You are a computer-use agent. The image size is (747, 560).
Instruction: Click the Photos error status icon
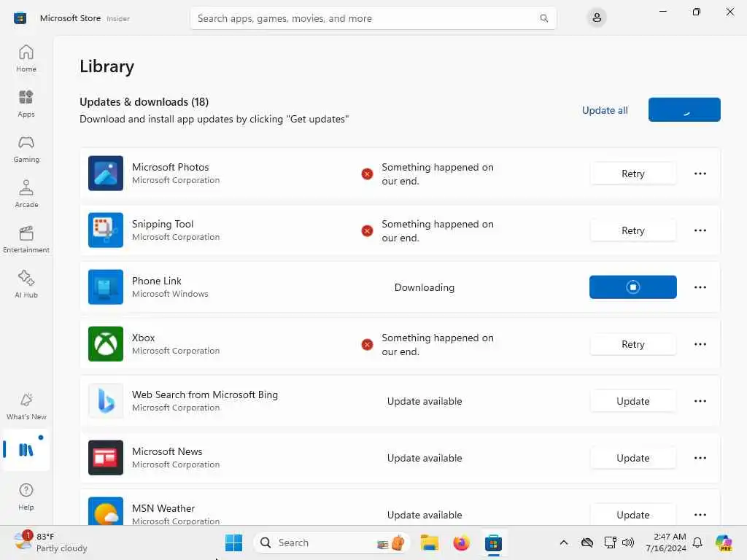(x=367, y=174)
